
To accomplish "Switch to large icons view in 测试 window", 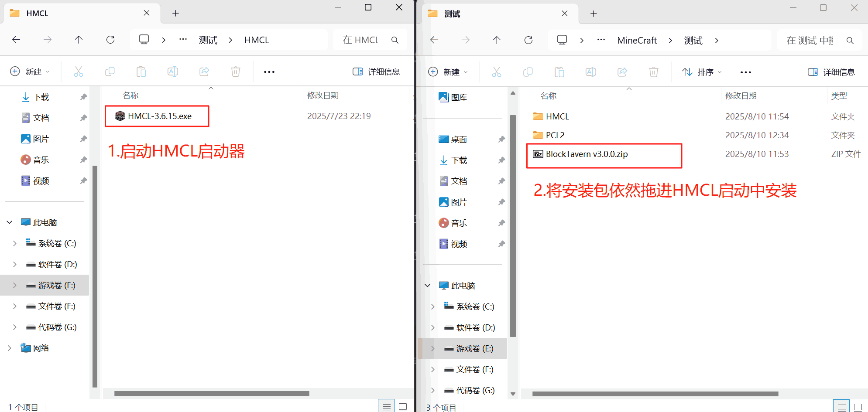I will pos(858,407).
